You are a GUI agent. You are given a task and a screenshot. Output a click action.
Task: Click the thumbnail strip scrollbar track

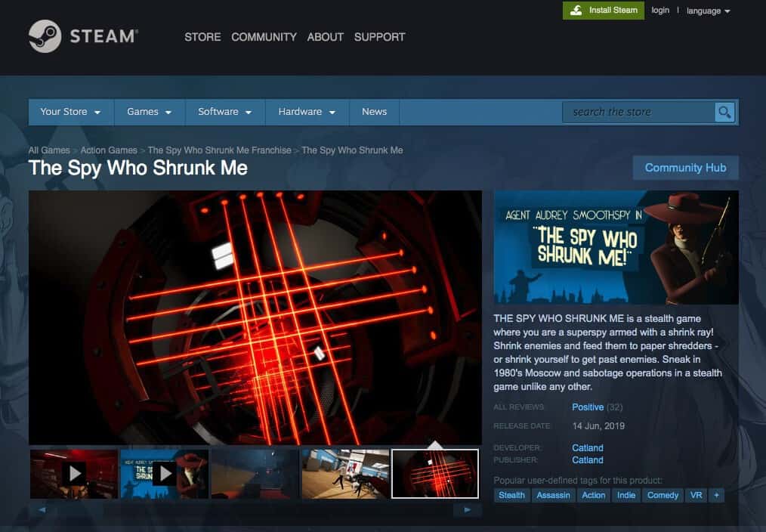(254, 509)
